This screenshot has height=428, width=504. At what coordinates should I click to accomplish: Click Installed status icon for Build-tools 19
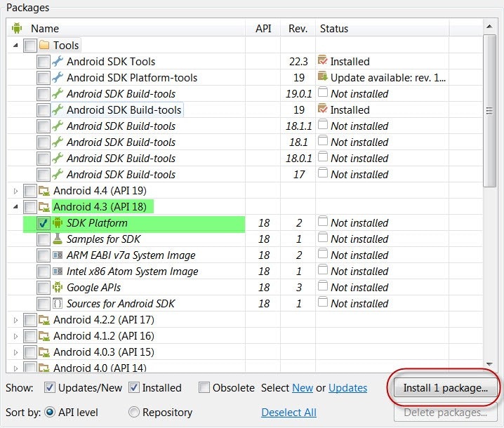tap(322, 109)
